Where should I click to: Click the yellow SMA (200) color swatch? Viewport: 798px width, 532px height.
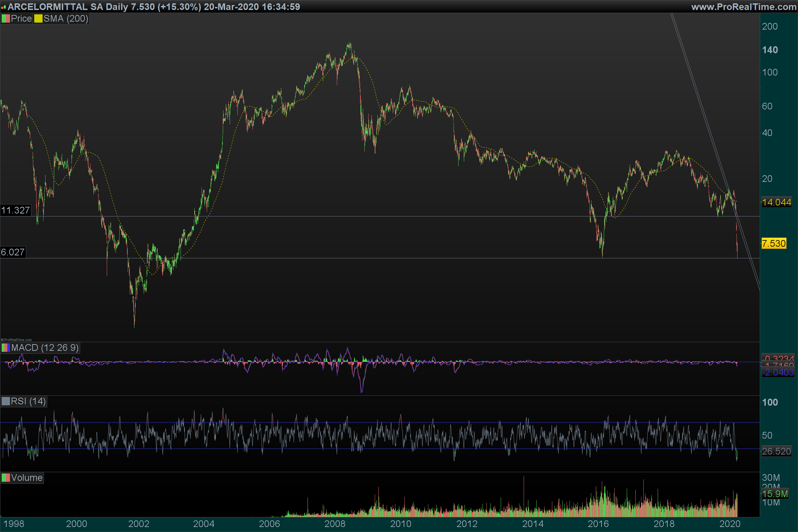coord(38,19)
